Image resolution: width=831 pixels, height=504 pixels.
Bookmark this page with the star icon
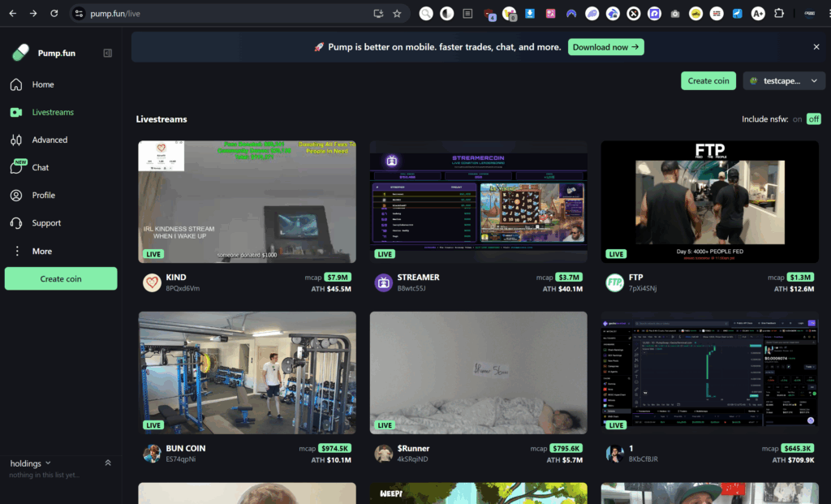click(x=397, y=13)
